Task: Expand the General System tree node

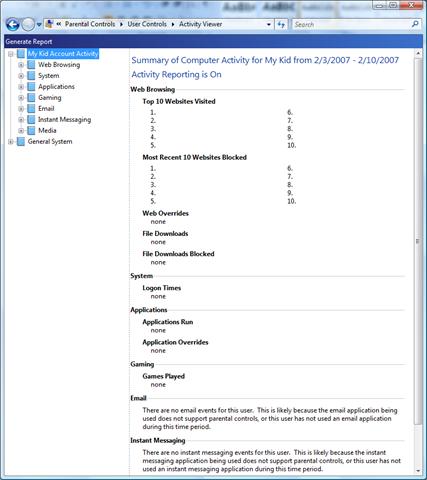Action: pos(11,142)
